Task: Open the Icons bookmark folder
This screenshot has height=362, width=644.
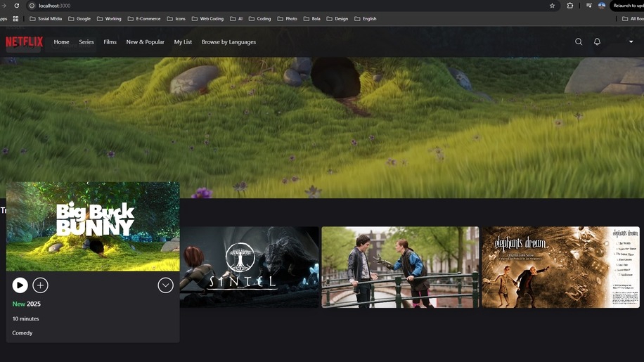Action: (176, 19)
